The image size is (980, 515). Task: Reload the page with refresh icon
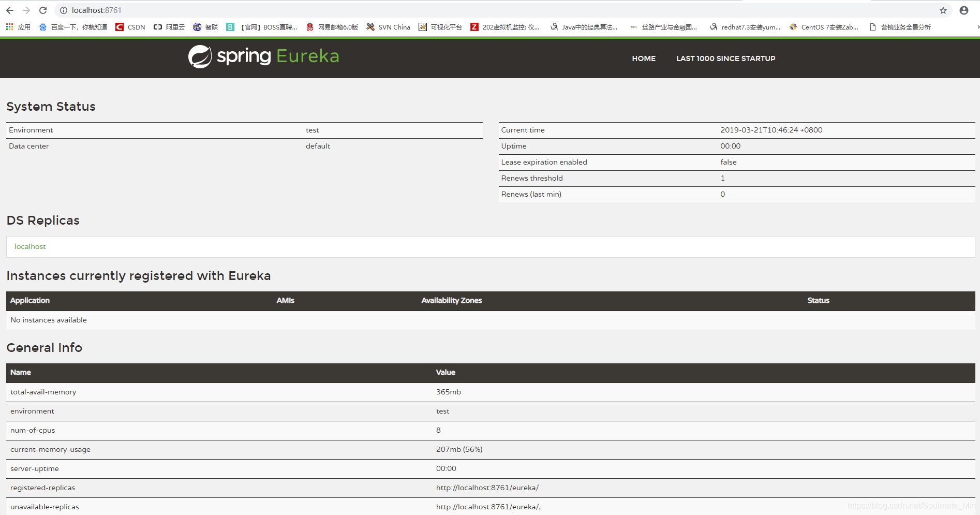coord(43,10)
